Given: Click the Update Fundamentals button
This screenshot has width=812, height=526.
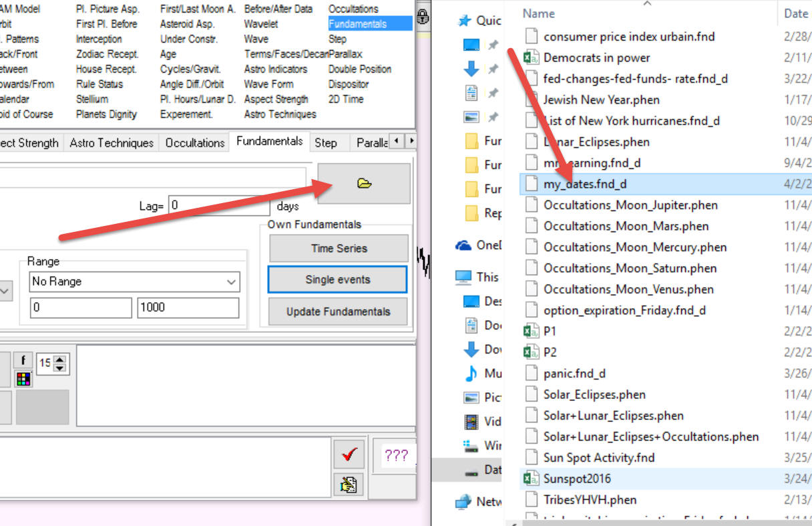Looking at the screenshot, I should point(338,311).
